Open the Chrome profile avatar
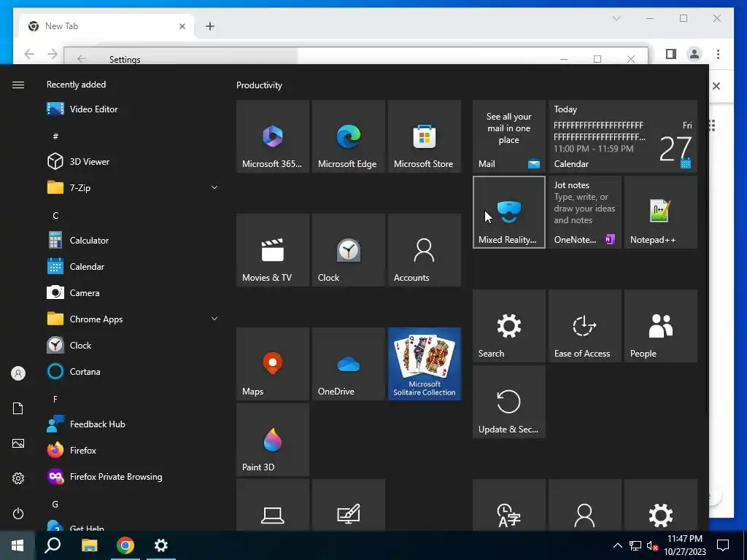Image resolution: width=747 pixels, height=560 pixels. (694, 54)
